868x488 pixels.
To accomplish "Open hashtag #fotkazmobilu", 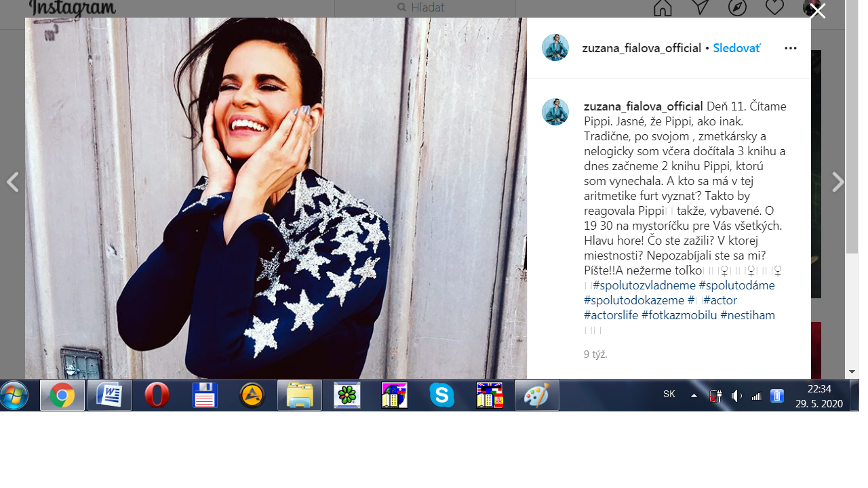I will tap(679, 315).
